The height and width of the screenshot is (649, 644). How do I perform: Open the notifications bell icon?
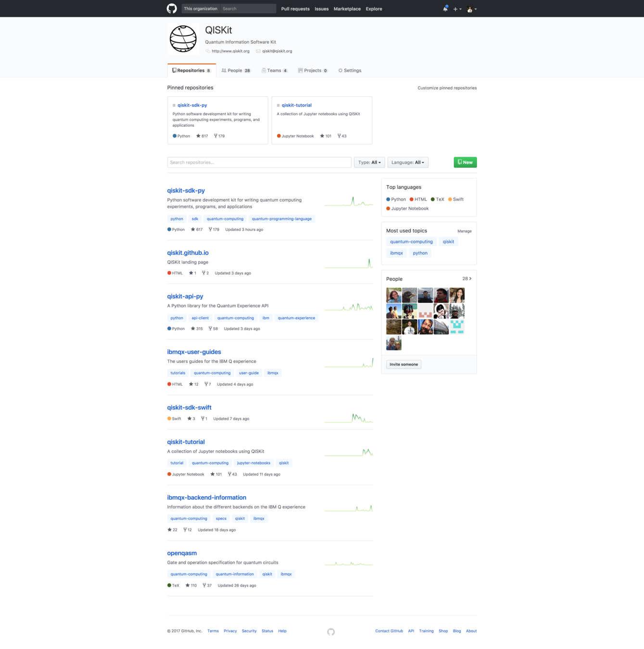[445, 9]
